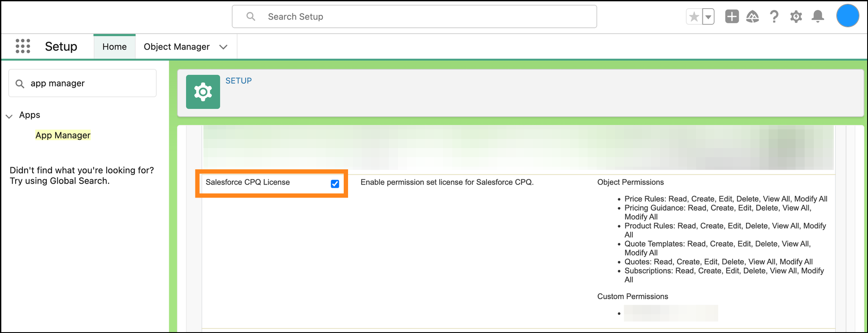Click the Price Rules permissions line
868x333 pixels.
(726, 199)
